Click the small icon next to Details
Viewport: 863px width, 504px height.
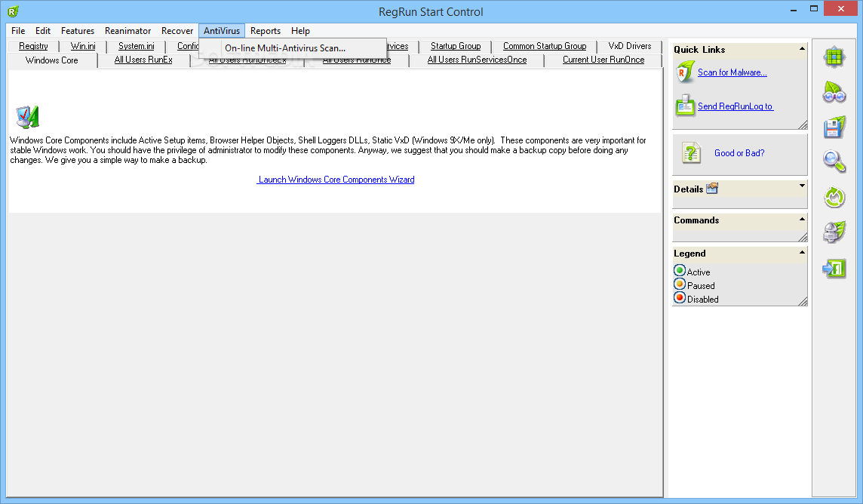click(x=712, y=188)
